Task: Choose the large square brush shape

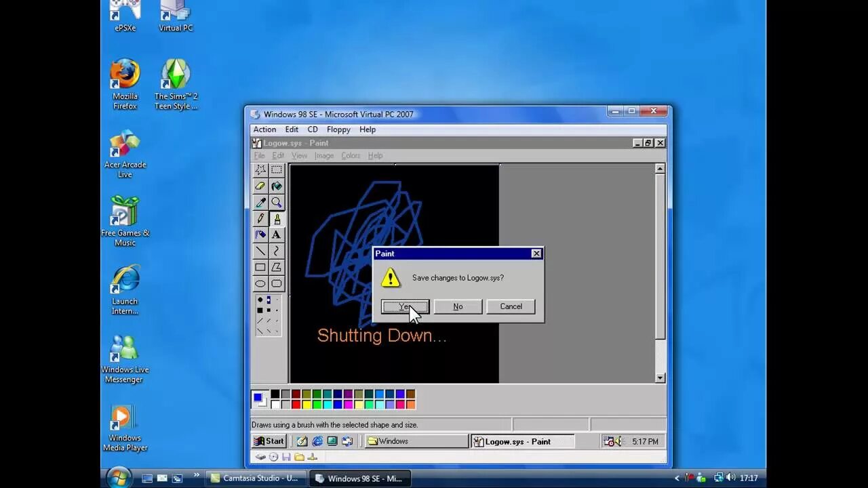Action: (x=260, y=310)
